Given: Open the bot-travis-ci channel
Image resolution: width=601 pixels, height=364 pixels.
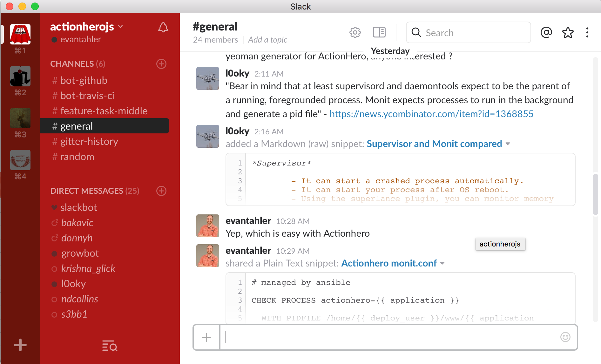Looking at the screenshot, I should pyautogui.click(x=105, y=96).
